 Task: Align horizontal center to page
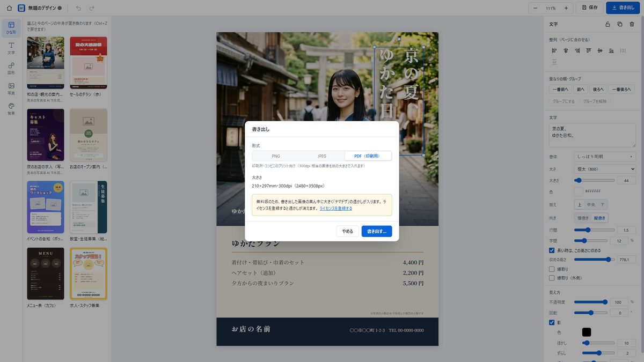(x=566, y=51)
